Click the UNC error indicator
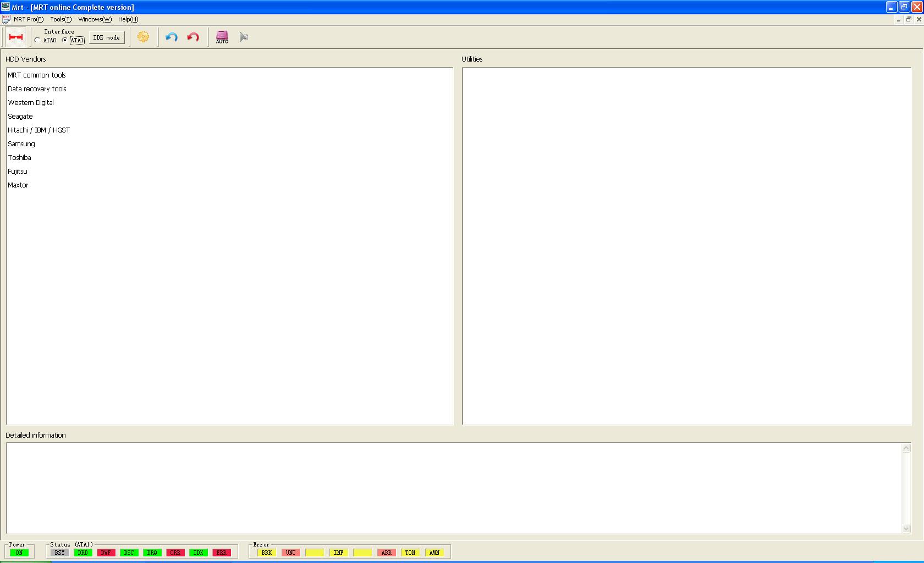This screenshot has height=563, width=924. (291, 553)
